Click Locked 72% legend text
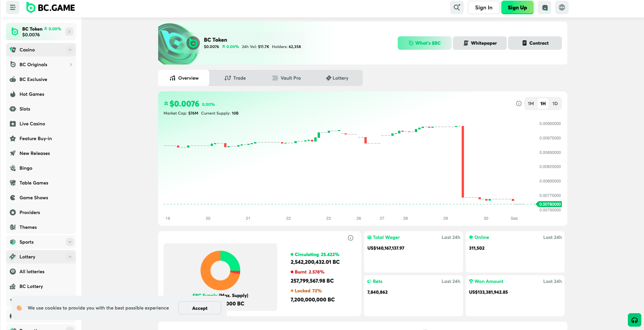Viewport: 644px width, 330px height. [308, 291]
